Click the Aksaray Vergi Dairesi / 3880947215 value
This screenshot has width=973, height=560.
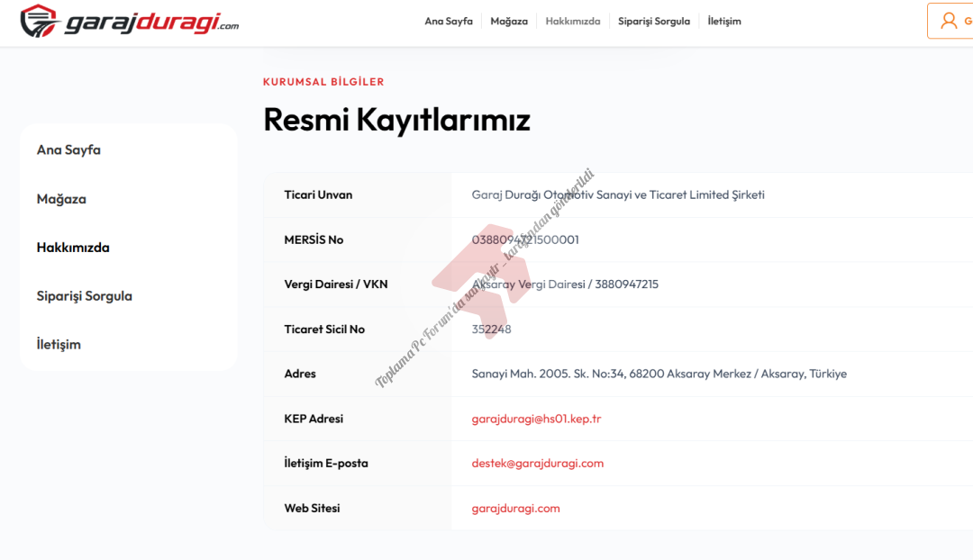(565, 284)
